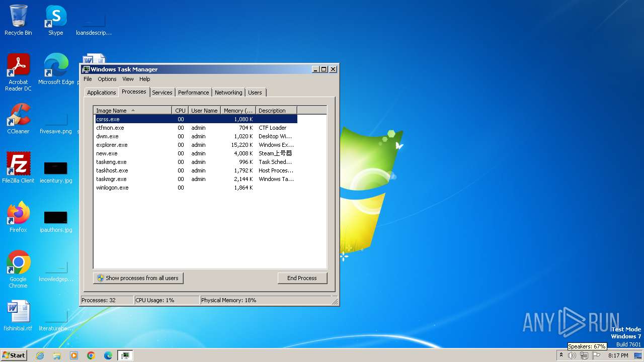The height and width of the screenshot is (362, 644).
Task: Launch the CCleaner desktop shortcut
Action: pyautogui.click(x=18, y=119)
